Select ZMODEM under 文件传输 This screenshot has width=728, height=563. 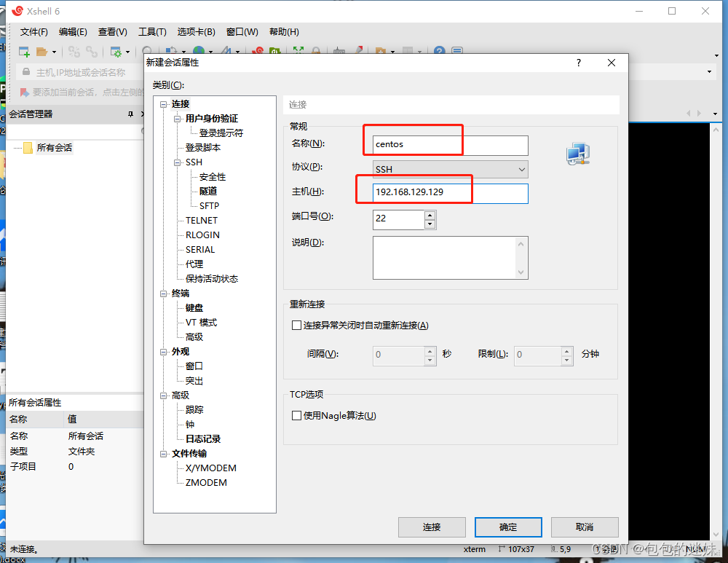pos(206,483)
